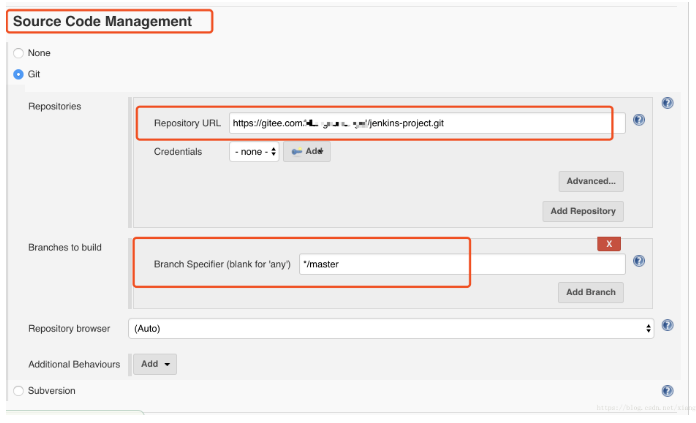Open help for the Repositories section
Image resolution: width=696 pixels, height=423 pixels.
click(667, 103)
